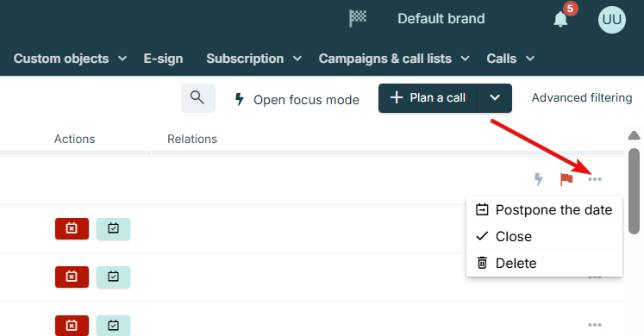Click teal calendar-check button in second row

pos(113,228)
